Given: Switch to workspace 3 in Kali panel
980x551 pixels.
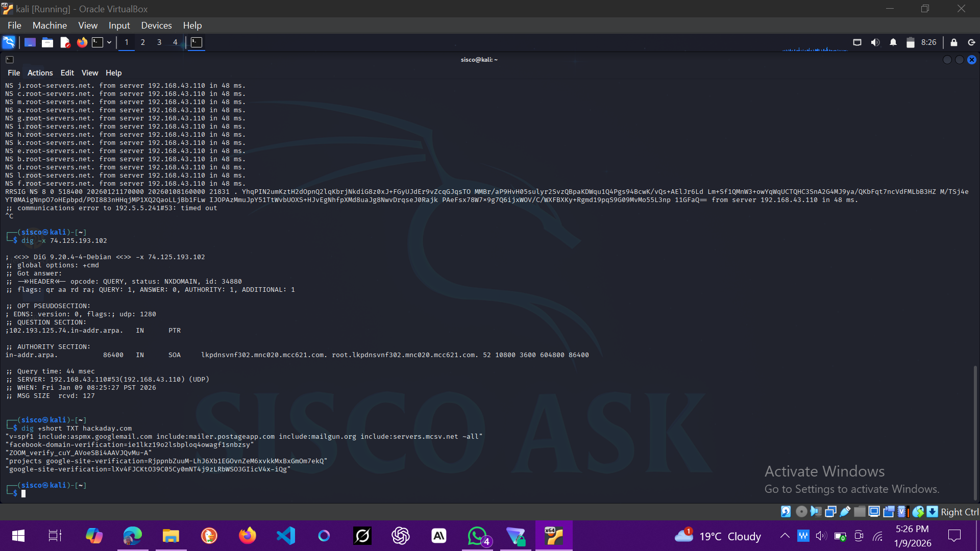Looking at the screenshot, I should 159,42.
